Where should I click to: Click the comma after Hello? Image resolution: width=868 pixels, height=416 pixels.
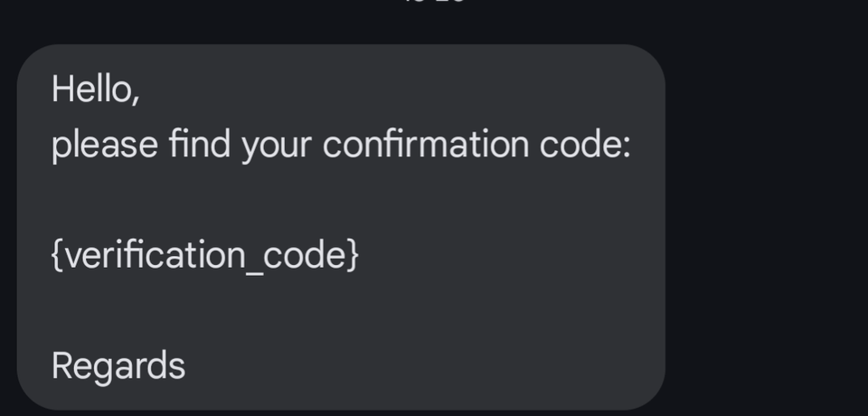point(135,99)
